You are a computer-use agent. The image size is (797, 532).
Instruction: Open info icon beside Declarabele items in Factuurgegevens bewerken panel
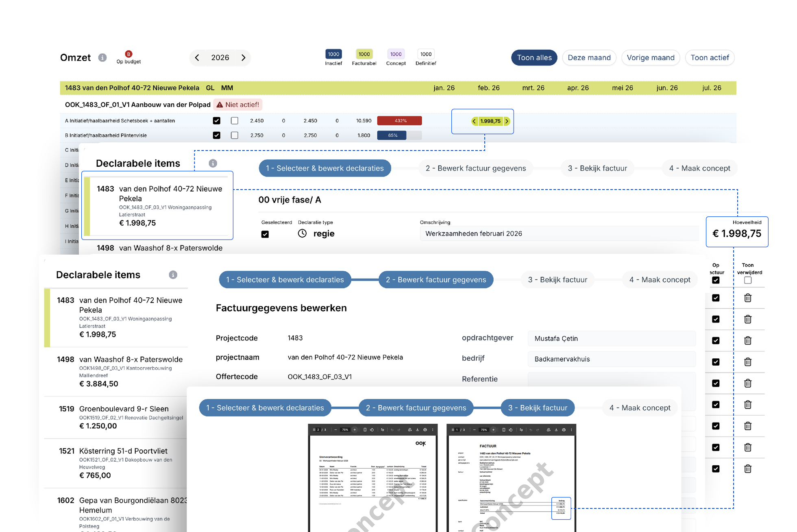pyautogui.click(x=173, y=275)
